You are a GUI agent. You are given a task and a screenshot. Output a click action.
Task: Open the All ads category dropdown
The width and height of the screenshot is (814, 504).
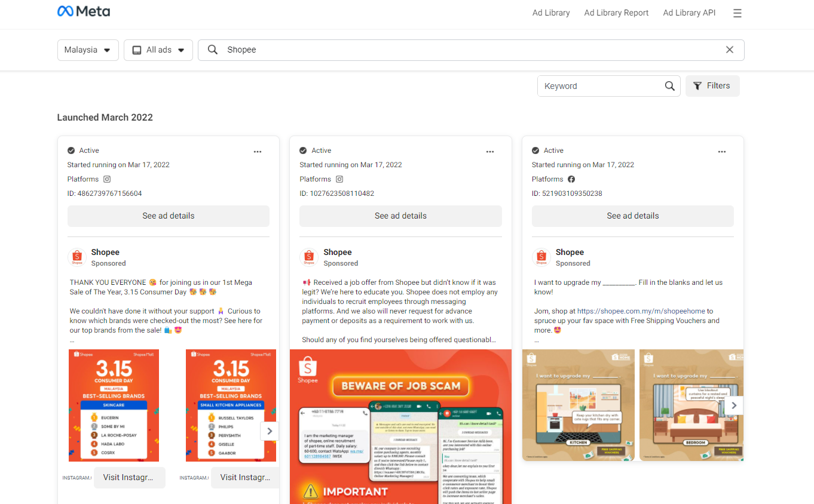click(x=158, y=50)
